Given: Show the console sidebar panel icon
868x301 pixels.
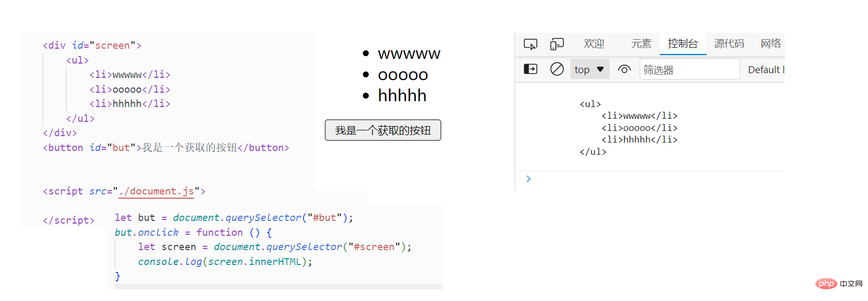Looking at the screenshot, I should click(531, 69).
